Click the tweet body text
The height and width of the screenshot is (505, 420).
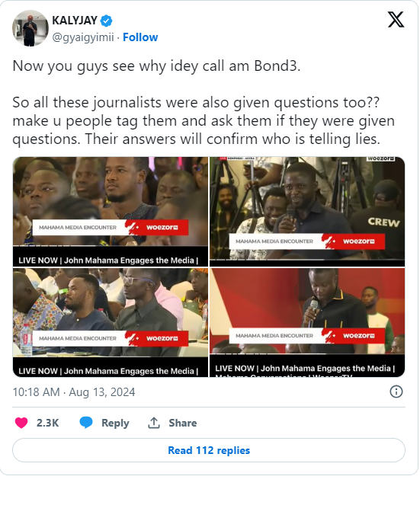(x=204, y=102)
